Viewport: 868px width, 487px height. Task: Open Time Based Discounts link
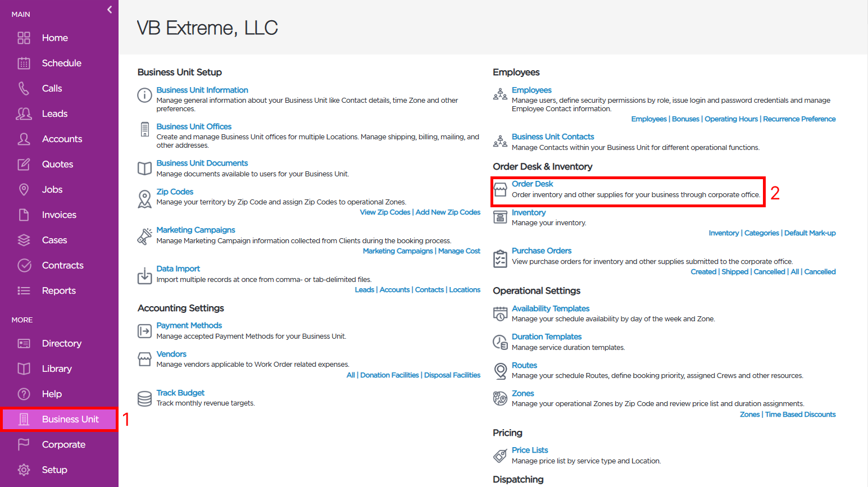800,415
